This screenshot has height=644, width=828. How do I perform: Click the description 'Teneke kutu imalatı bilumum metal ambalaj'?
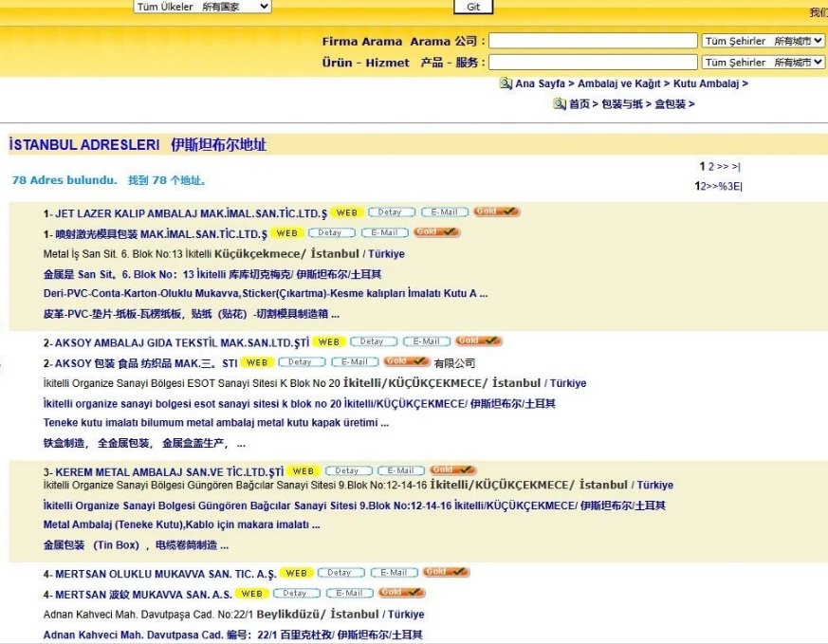click(x=216, y=423)
